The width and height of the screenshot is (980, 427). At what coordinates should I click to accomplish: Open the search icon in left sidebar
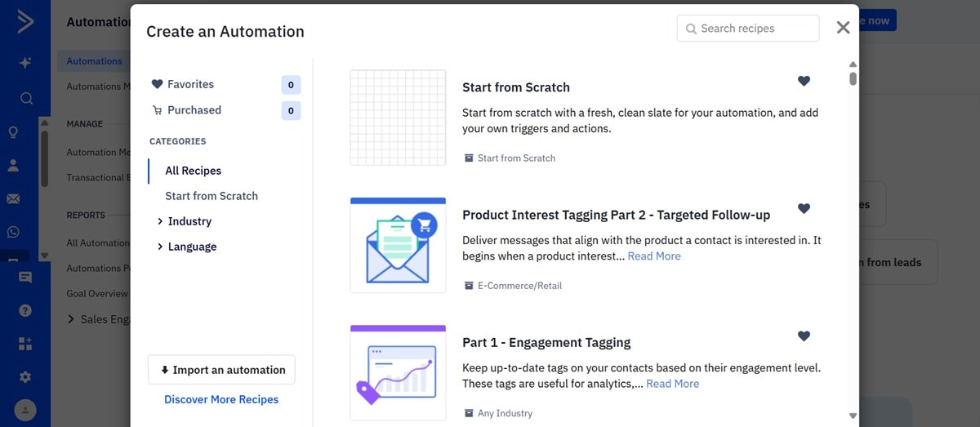click(26, 99)
